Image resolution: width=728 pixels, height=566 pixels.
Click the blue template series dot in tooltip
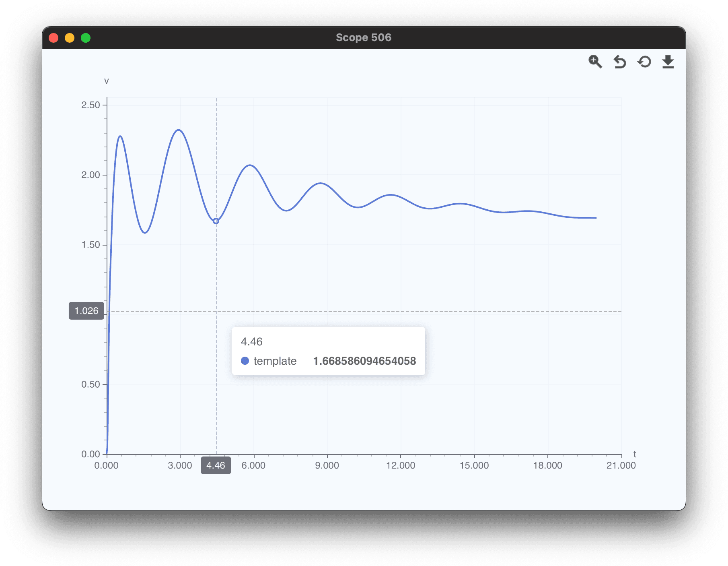click(x=245, y=361)
